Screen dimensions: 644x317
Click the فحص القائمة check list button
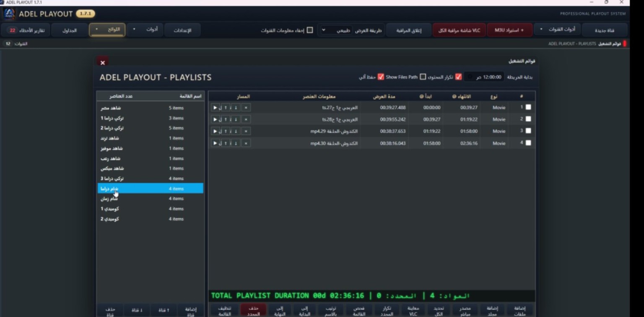359,311
